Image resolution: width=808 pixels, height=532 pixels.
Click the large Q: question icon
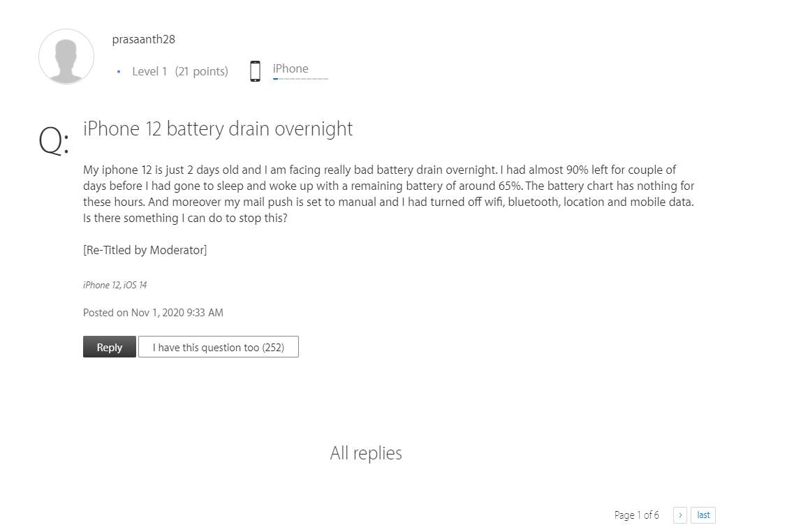[54, 140]
